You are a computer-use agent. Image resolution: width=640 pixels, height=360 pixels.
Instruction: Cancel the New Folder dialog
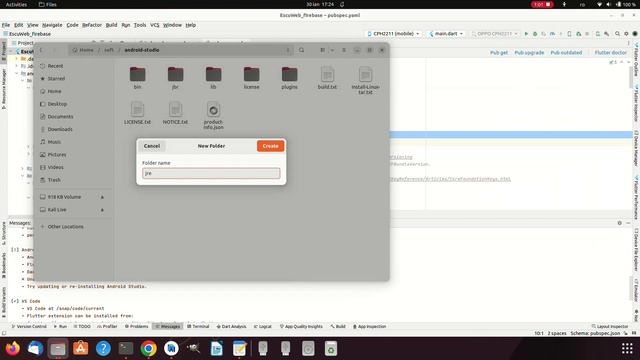(x=152, y=146)
